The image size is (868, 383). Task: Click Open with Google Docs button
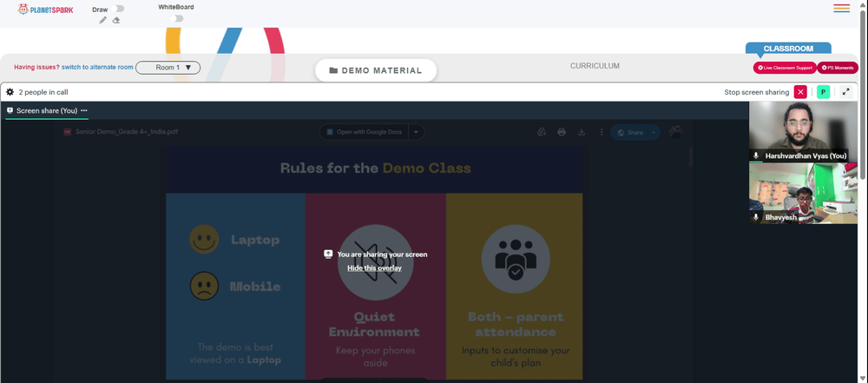pyautogui.click(x=365, y=132)
